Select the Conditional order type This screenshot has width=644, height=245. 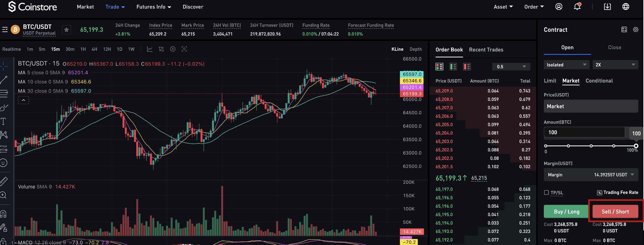(x=599, y=81)
